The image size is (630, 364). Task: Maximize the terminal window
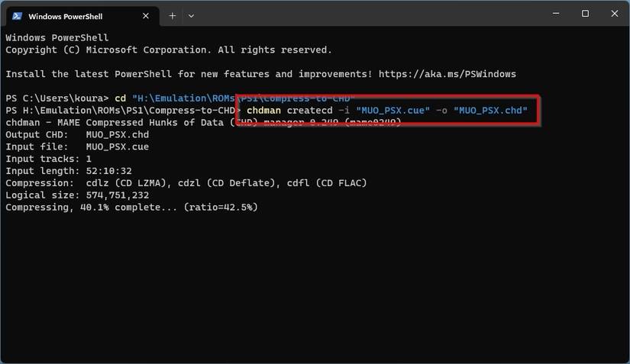pos(585,14)
